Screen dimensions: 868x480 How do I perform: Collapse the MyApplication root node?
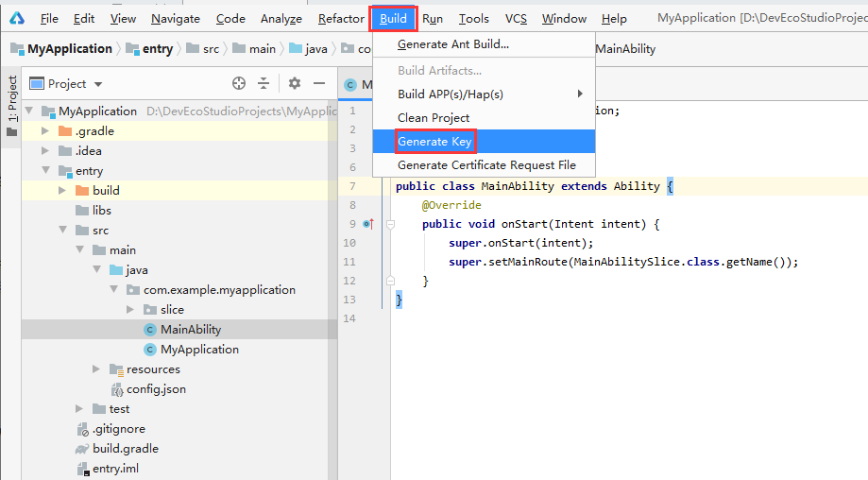point(29,111)
